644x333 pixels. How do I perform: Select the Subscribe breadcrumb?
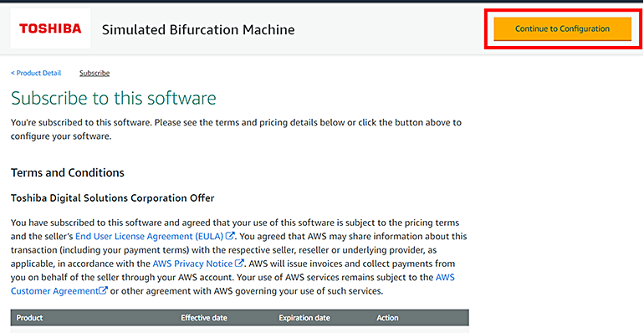tap(95, 73)
